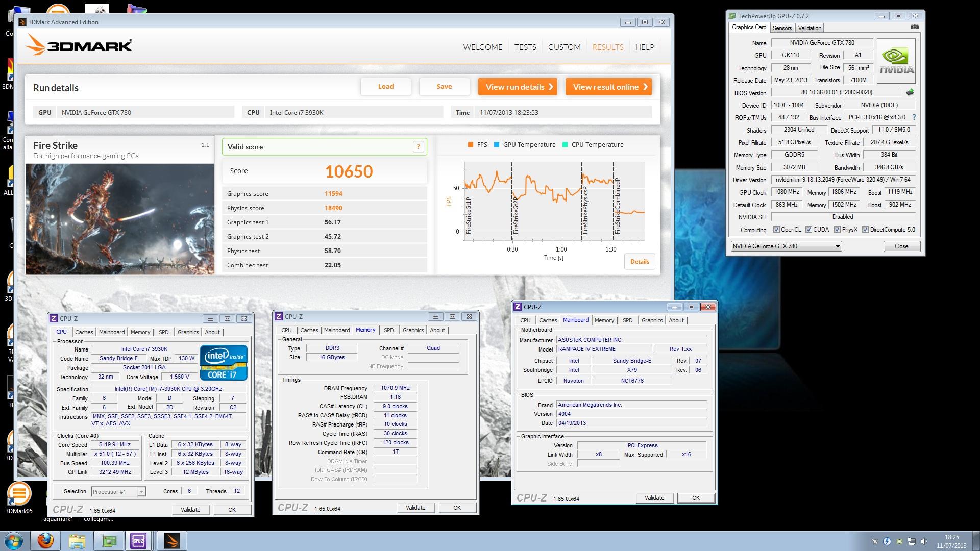Open the Valid score help question mark
980x551 pixels.
418,147
